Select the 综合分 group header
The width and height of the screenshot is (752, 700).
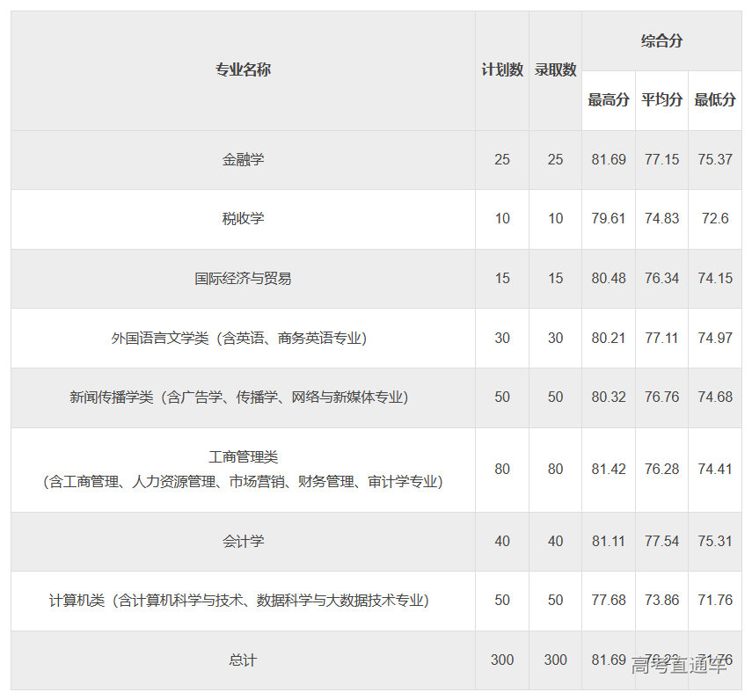(661, 41)
